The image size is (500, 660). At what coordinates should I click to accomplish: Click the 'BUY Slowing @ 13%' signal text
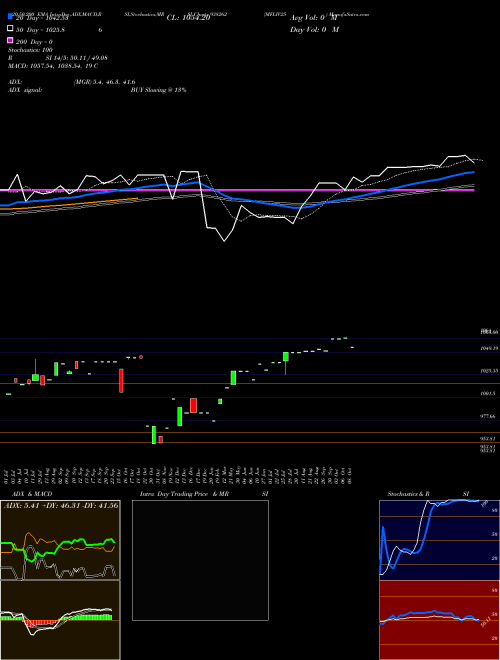(x=158, y=90)
